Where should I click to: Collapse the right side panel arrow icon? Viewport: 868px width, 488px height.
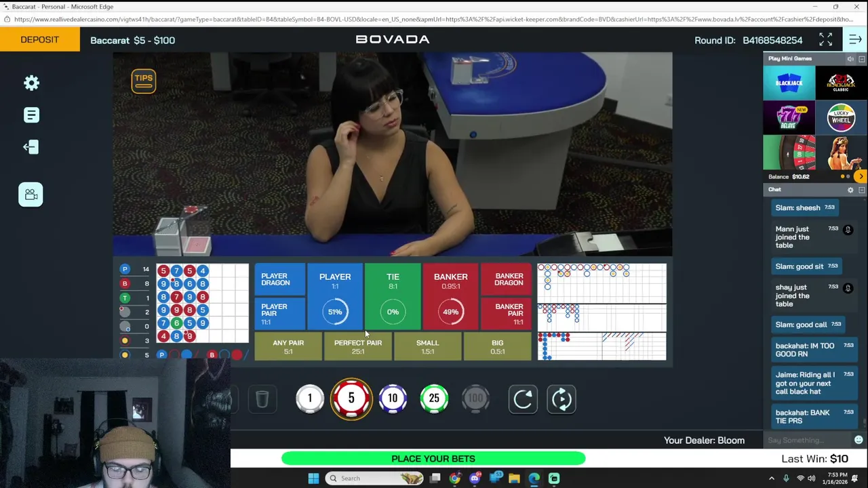click(x=855, y=40)
